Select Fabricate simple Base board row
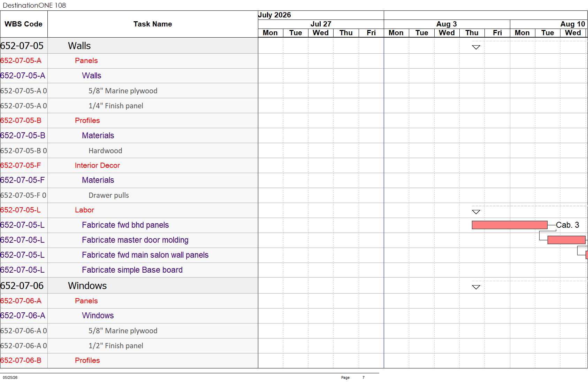Viewport: 588px width, 382px height. click(x=129, y=270)
